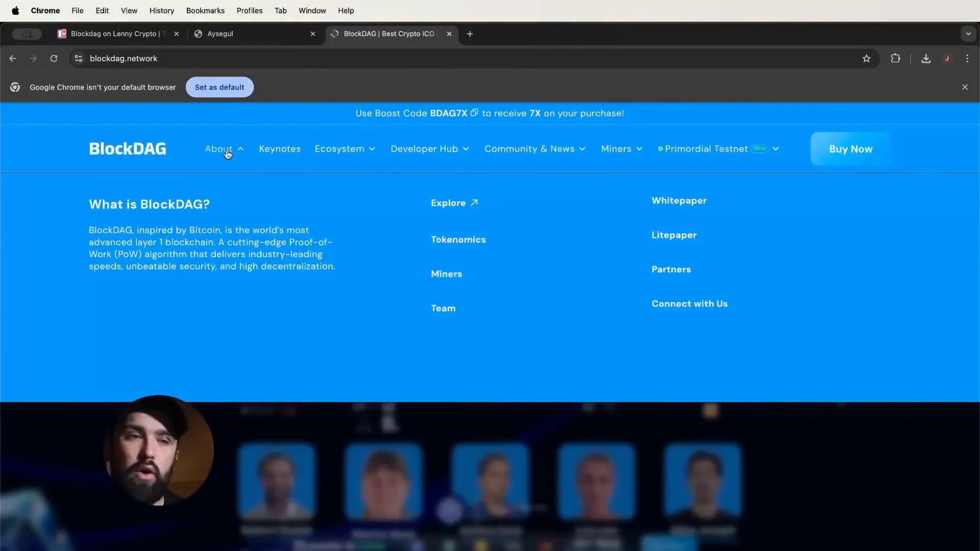Close the Blockdag on Lenny Crypto tab
This screenshot has height=551, width=980.
[x=176, y=34]
